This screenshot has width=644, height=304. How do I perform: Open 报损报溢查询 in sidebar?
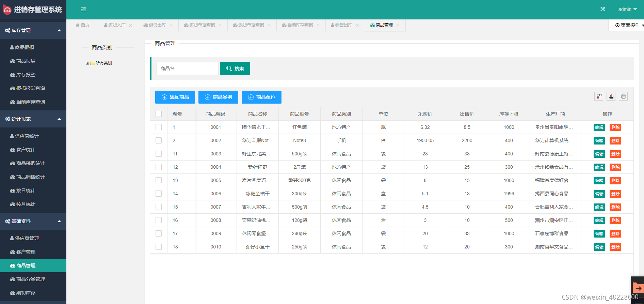click(33, 88)
